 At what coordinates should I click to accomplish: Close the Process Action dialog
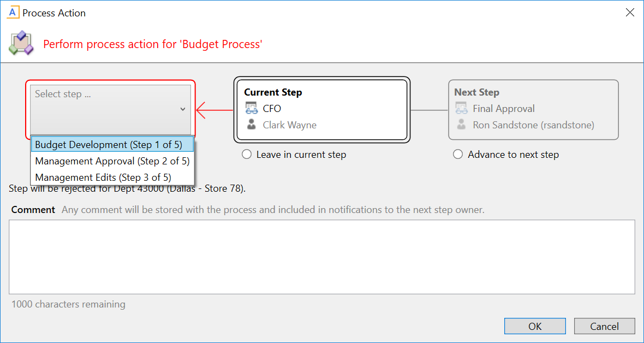pos(630,12)
